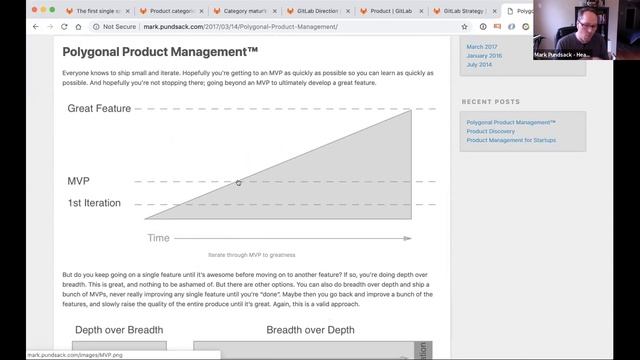The image size is (640, 360).
Task: Click the 'Not Secure' label
Action: click(119, 27)
